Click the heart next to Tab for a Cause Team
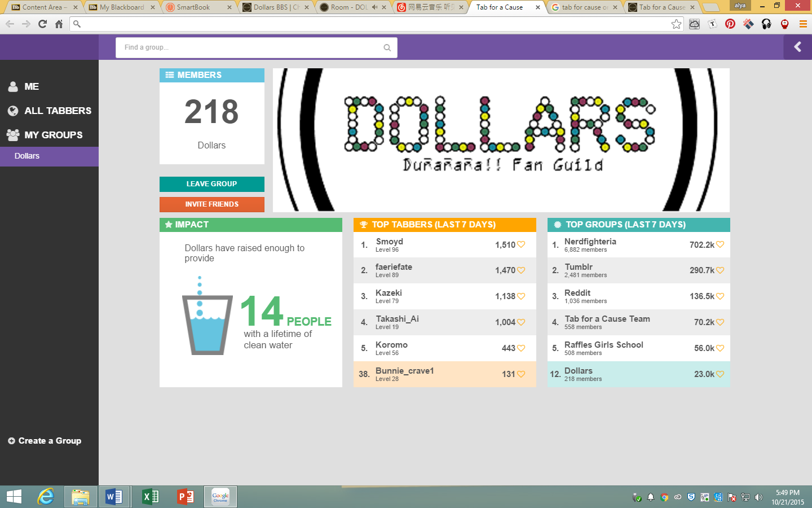This screenshot has height=508, width=812. (720, 322)
